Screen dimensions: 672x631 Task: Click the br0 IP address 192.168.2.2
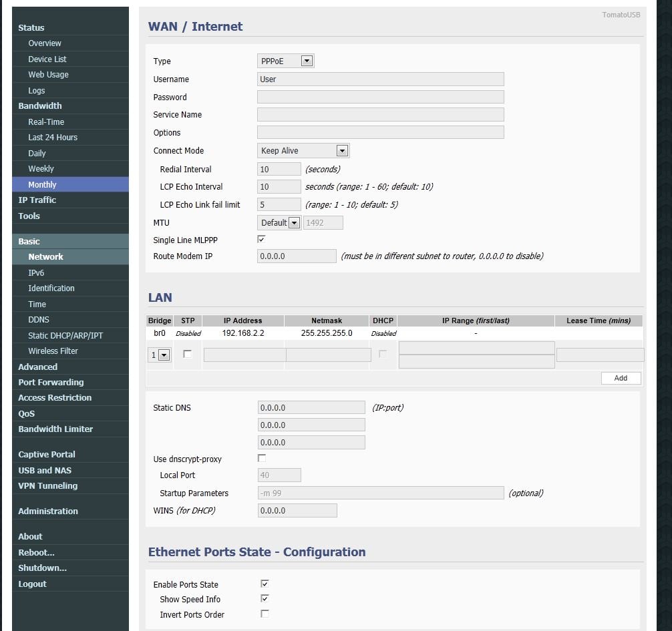[x=243, y=333]
